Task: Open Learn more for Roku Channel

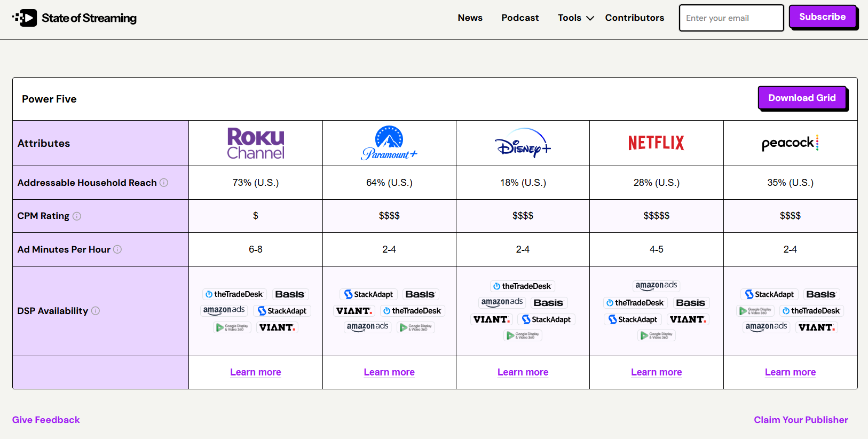Action: click(x=256, y=372)
